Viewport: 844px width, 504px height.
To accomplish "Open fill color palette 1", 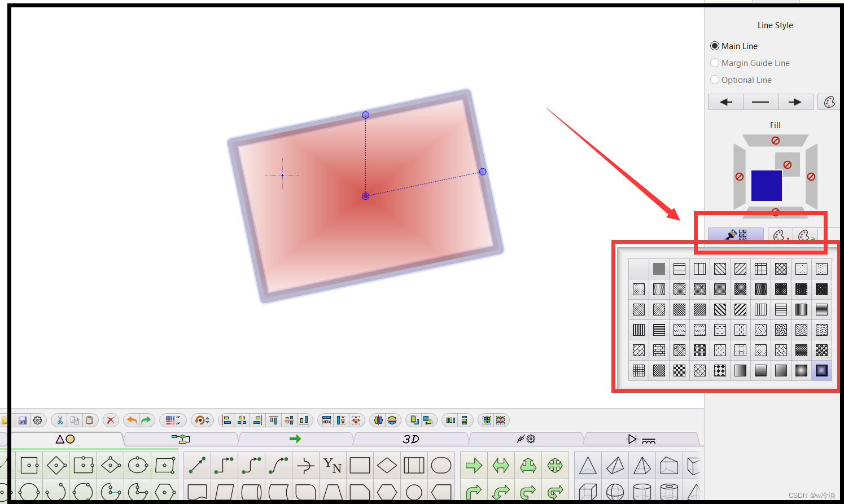I will click(x=781, y=235).
